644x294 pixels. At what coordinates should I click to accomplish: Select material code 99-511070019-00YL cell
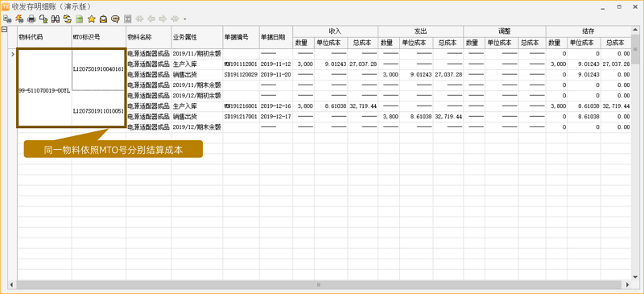point(44,90)
